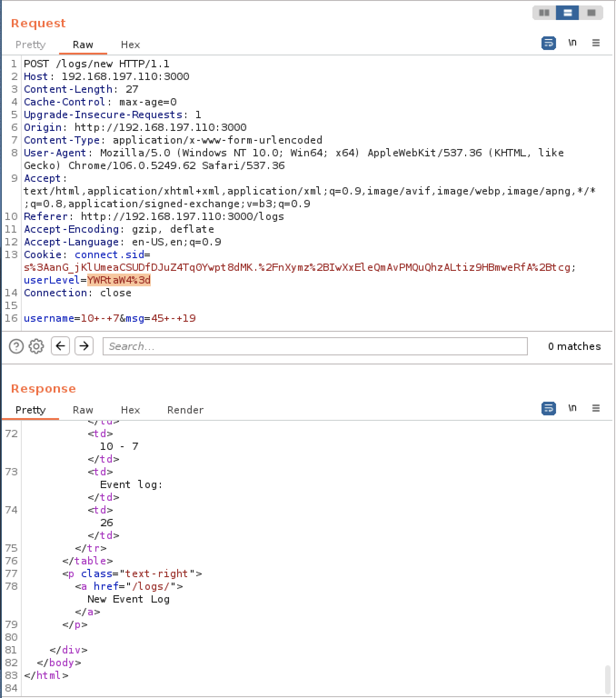Toggle show non-printable characters in Request panel
This screenshot has width=616, height=698.
572,43
